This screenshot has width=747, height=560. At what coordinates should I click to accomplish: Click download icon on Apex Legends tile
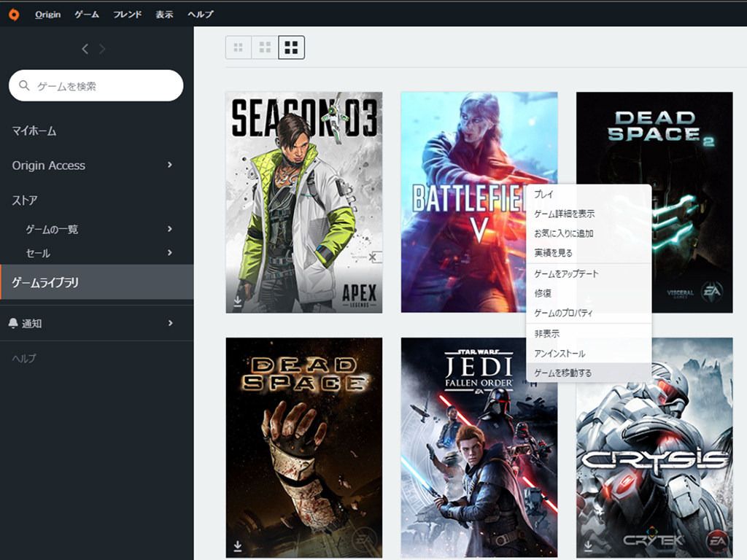coord(237,300)
